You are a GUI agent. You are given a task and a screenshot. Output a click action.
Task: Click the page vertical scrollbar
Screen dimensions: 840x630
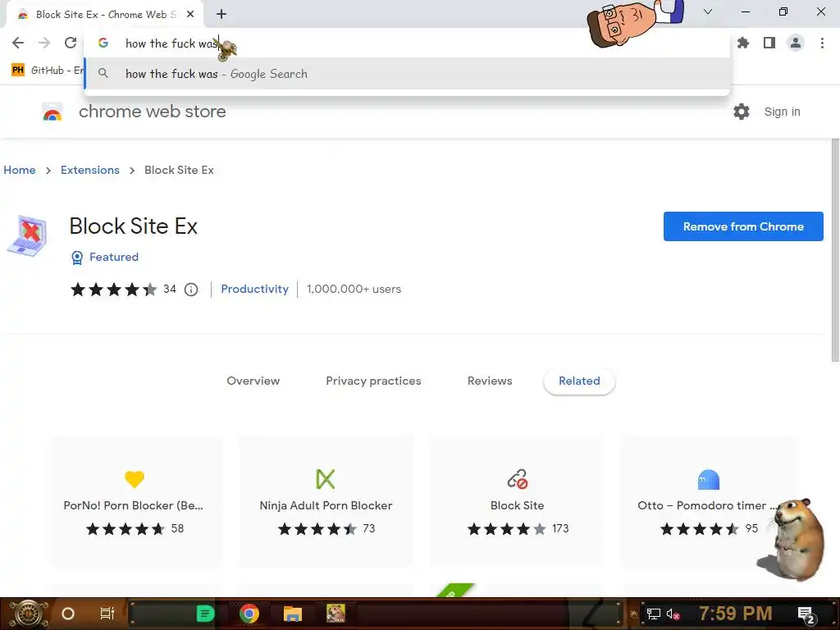point(835,250)
